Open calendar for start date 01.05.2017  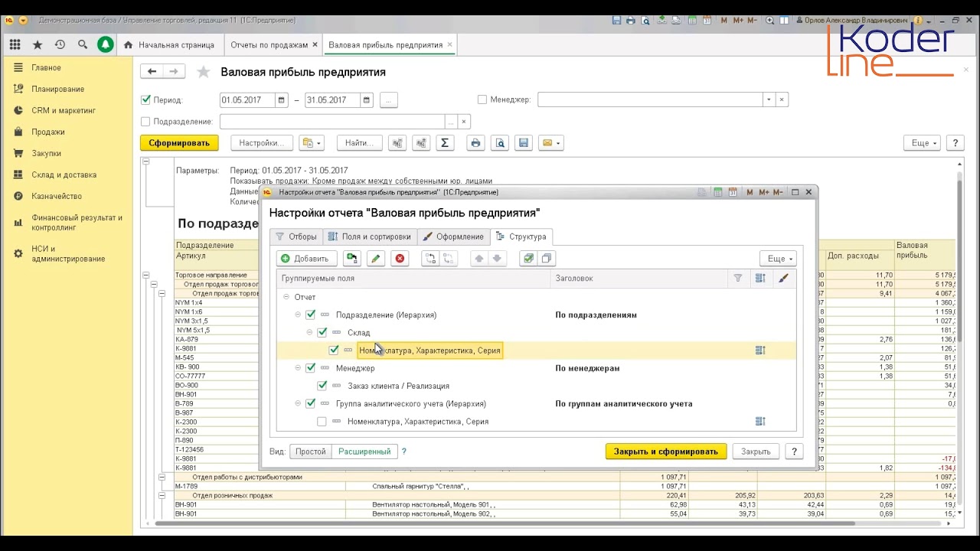[x=282, y=100]
